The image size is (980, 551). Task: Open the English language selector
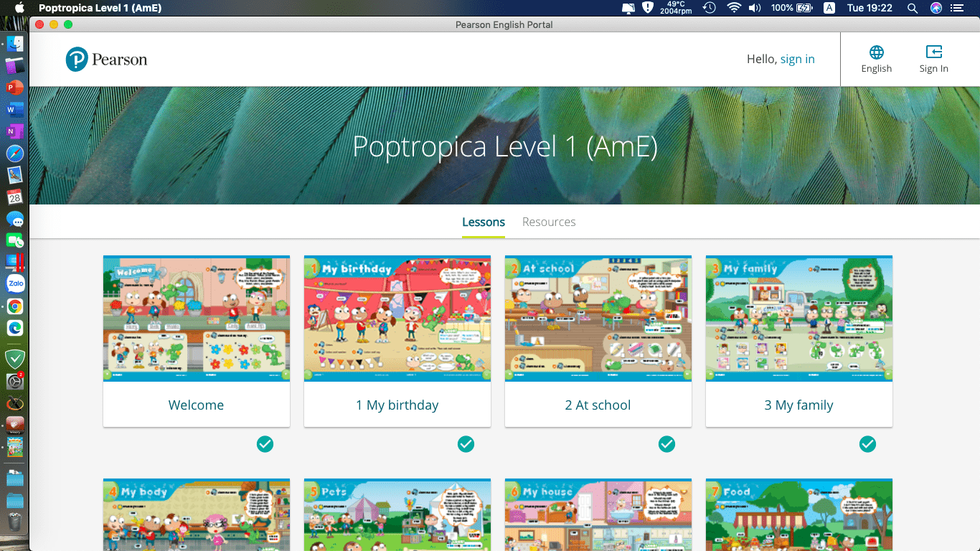[876, 59]
